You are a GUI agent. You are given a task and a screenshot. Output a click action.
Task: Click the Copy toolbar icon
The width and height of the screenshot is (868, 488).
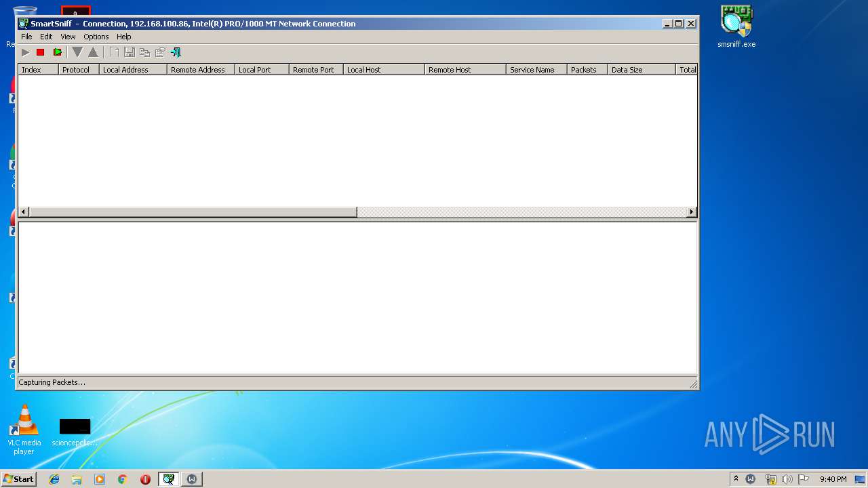pos(144,52)
